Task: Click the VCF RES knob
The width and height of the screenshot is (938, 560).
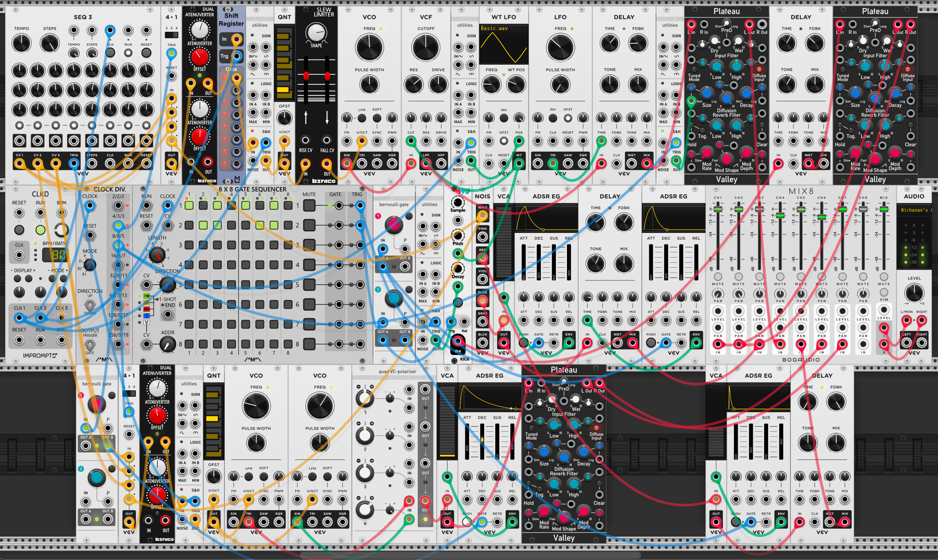Action: (x=413, y=84)
